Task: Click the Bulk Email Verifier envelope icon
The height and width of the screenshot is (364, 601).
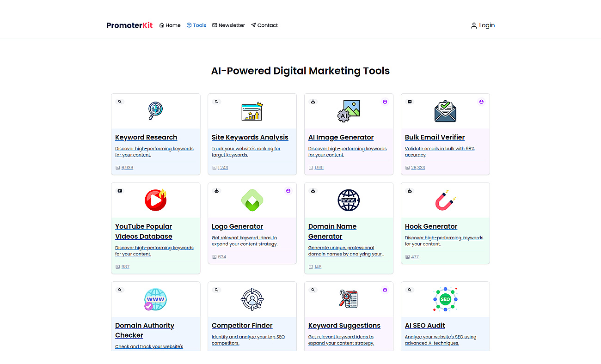Action: tap(445, 111)
